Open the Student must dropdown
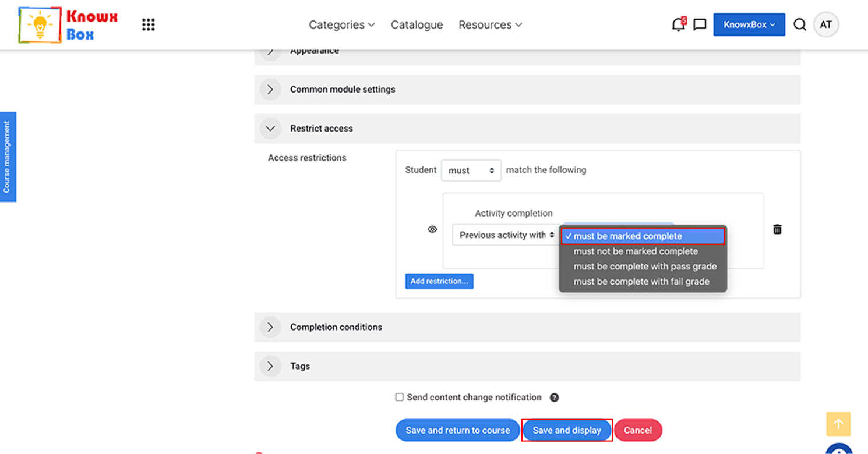Screen dimensions: 868x454 (x=471, y=171)
